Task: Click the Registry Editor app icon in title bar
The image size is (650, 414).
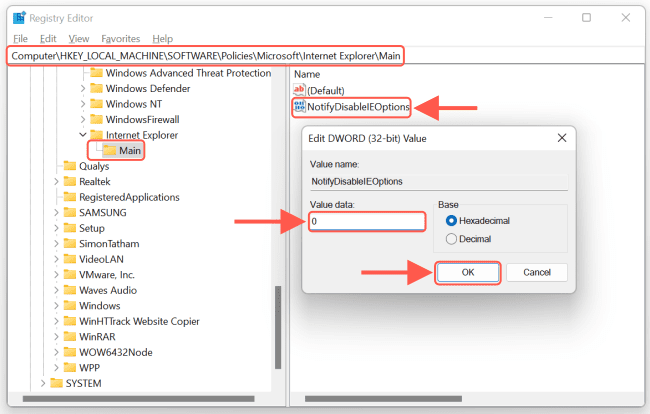Action: (19, 18)
